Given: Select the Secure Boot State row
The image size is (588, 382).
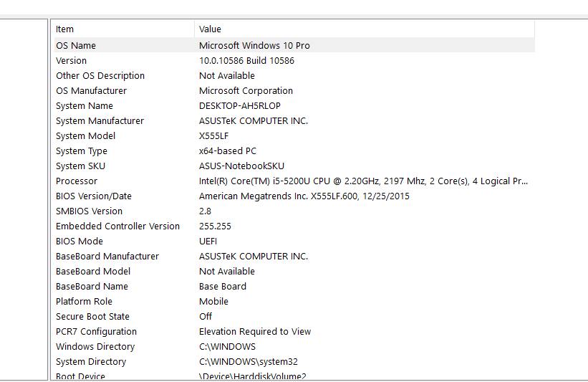Looking at the screenshot, I should click(x=294, y=316).
